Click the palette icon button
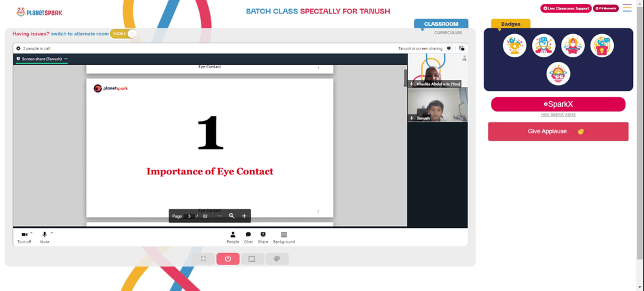 277,259
